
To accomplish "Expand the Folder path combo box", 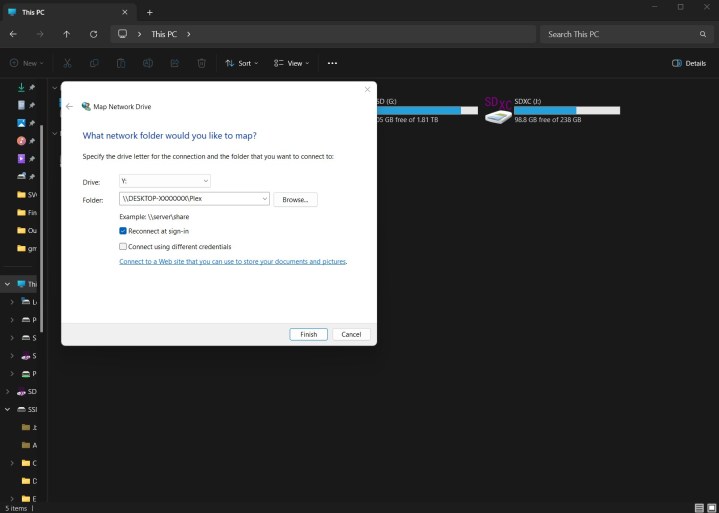I will coord(264,199).
